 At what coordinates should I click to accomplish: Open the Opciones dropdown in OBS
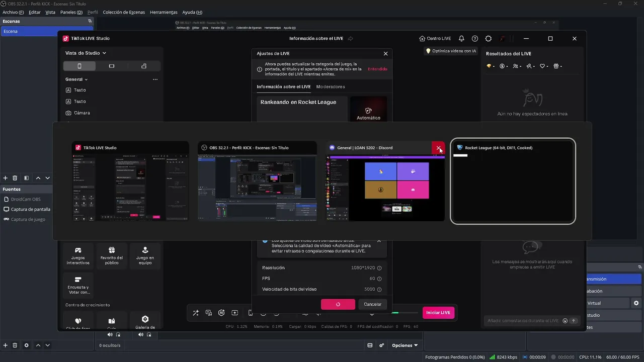click(x=405, y=345)
